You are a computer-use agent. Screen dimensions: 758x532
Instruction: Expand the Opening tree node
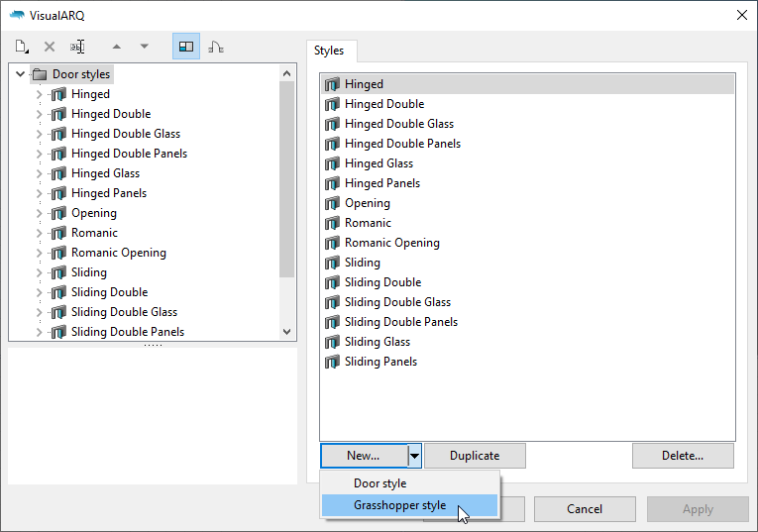coord(40,213)
